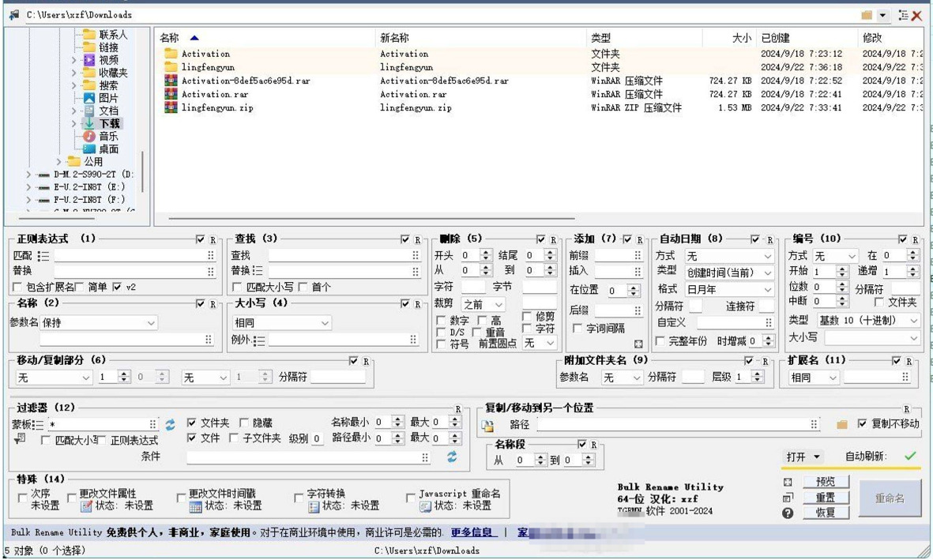Open the 类型 dropdown showing 基数 10 (十进制)
Viewport: 933px width, 560px height.
(868, 321)
